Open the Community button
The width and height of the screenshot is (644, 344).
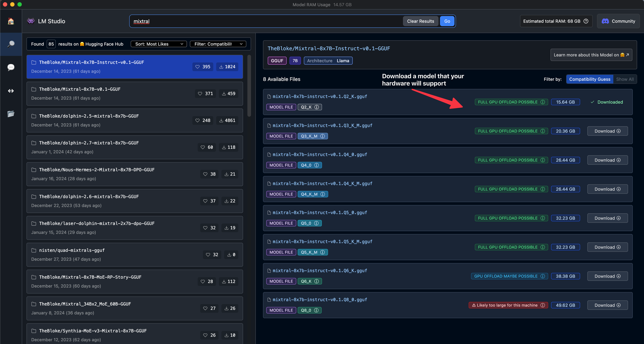pyautogui.click(x=618, y=21)
